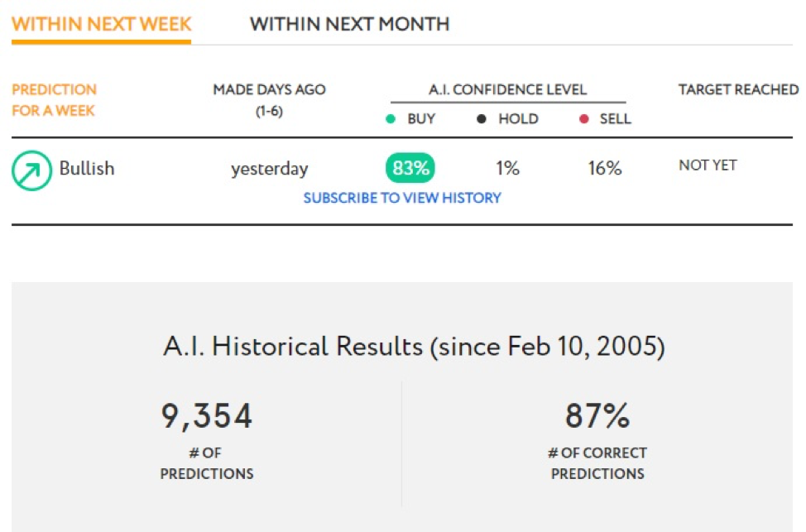Viewport: 806px width, 532px height.
Task: Click the 'yesterday' made days ago value
Action: click(x=269, y=169)
